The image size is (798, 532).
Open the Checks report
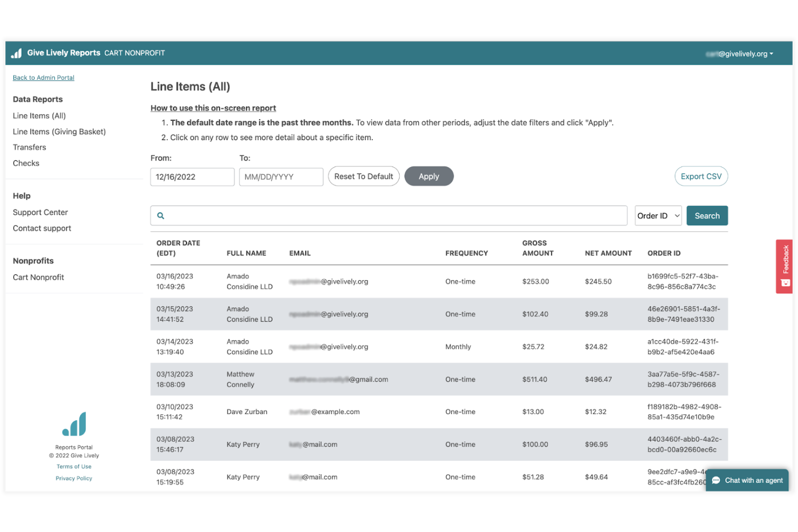[x=26, y=163]
